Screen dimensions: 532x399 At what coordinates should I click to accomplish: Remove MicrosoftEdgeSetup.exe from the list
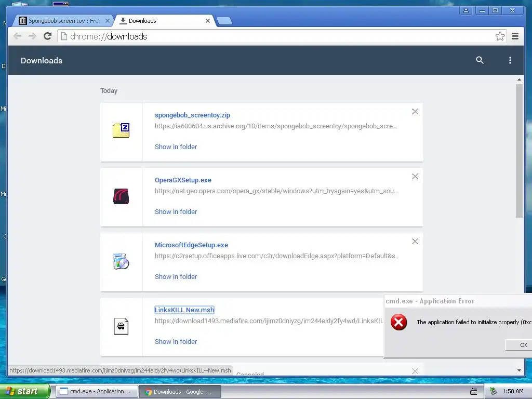(x=415, y=241)
